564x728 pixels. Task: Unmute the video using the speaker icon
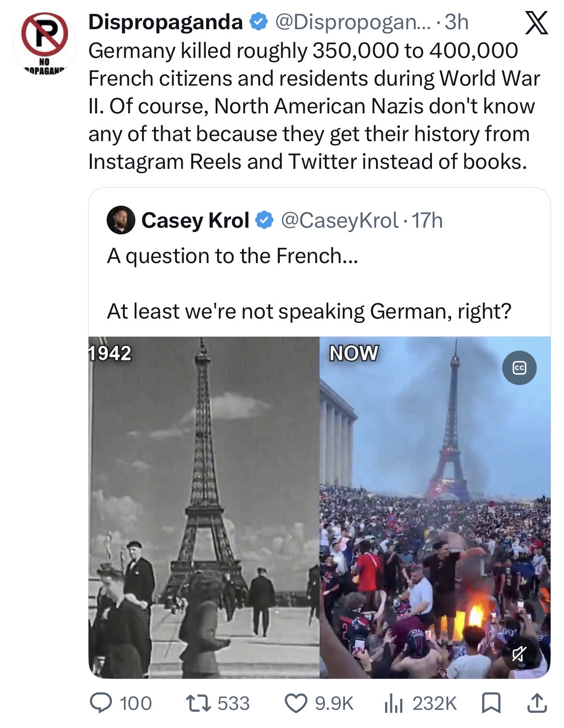click(x=520, y=653)
